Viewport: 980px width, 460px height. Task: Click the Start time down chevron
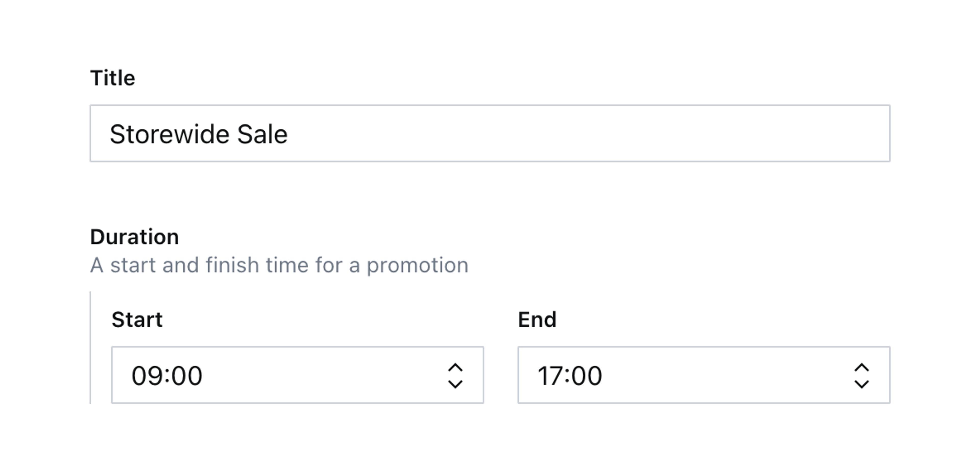(x=455, y=383)
